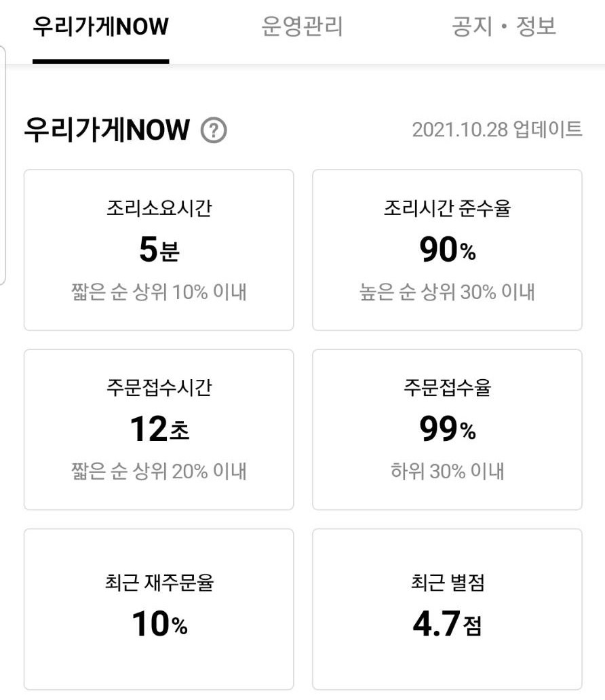Switch to the 운영관리 tab
Image resolution: width=605 pixels, height=700 pixels.
(x=302, y=26)
